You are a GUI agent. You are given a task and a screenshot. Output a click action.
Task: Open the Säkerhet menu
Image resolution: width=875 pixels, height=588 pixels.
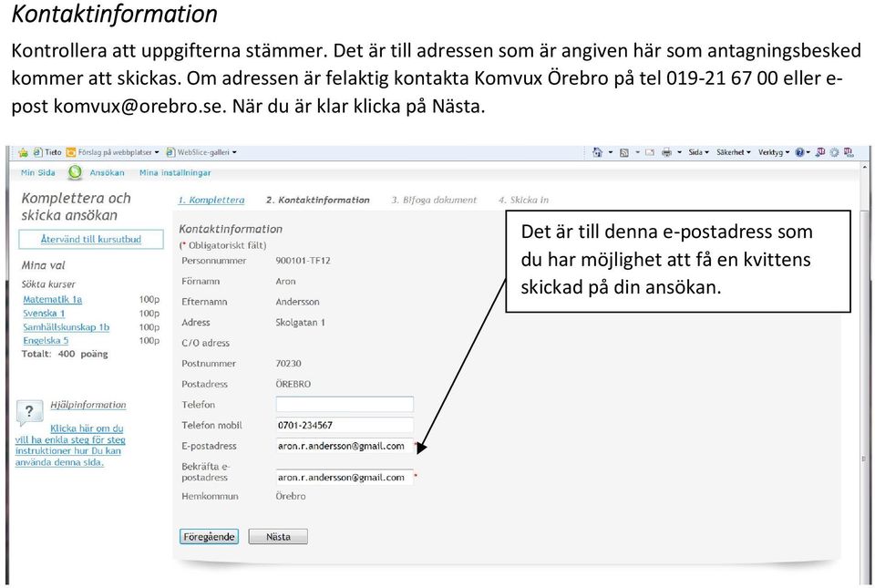[x=734, y=152]
